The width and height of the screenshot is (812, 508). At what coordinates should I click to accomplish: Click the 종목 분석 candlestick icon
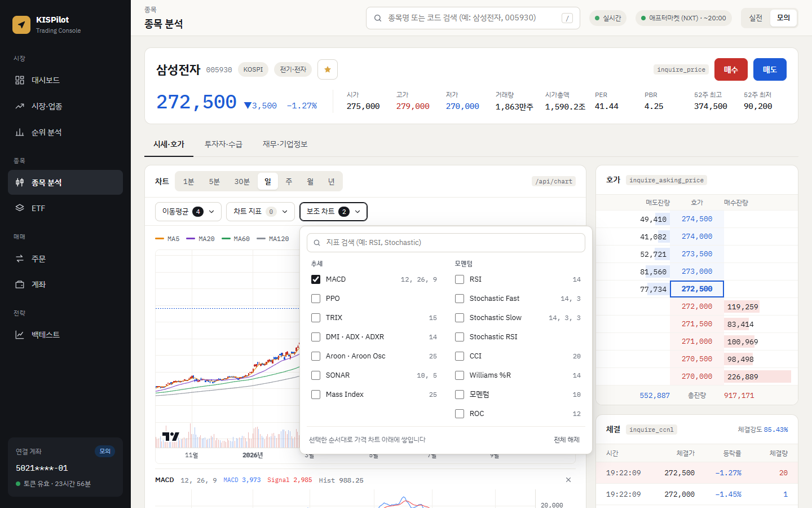(x=20, y=182)
